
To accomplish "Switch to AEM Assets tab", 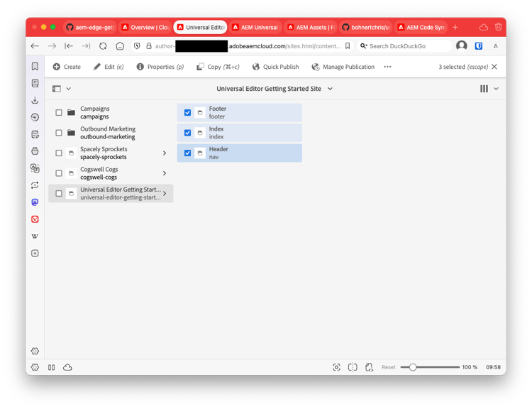I will pos(311,27).
